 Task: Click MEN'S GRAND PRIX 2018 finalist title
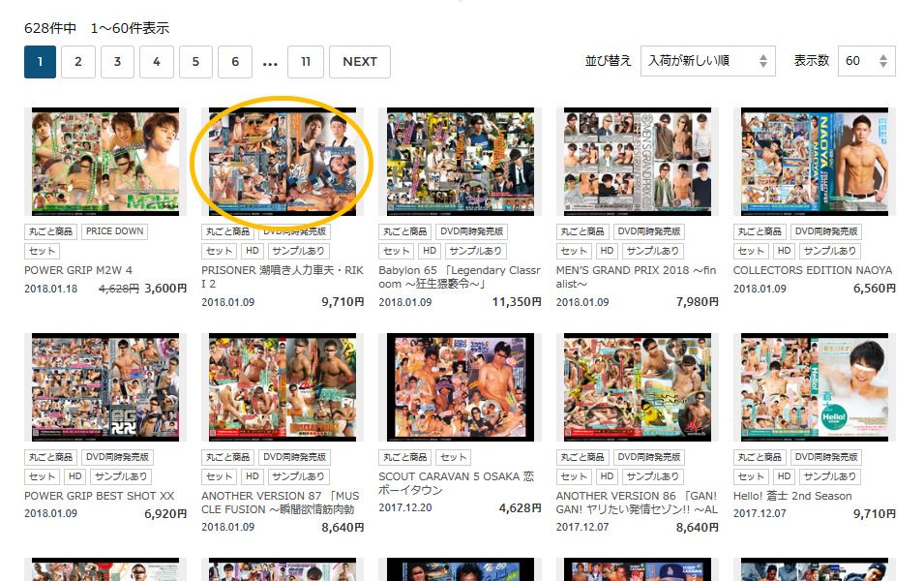point(637,277)
